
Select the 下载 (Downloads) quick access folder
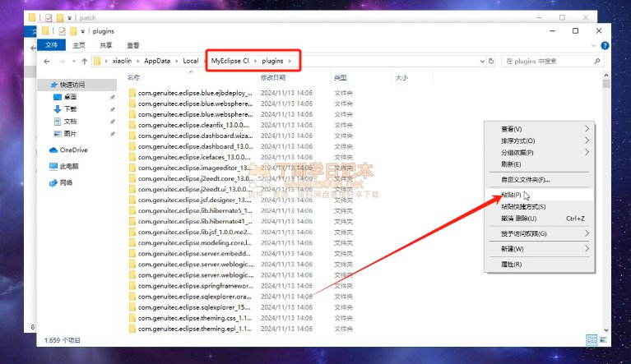(70, 108)
